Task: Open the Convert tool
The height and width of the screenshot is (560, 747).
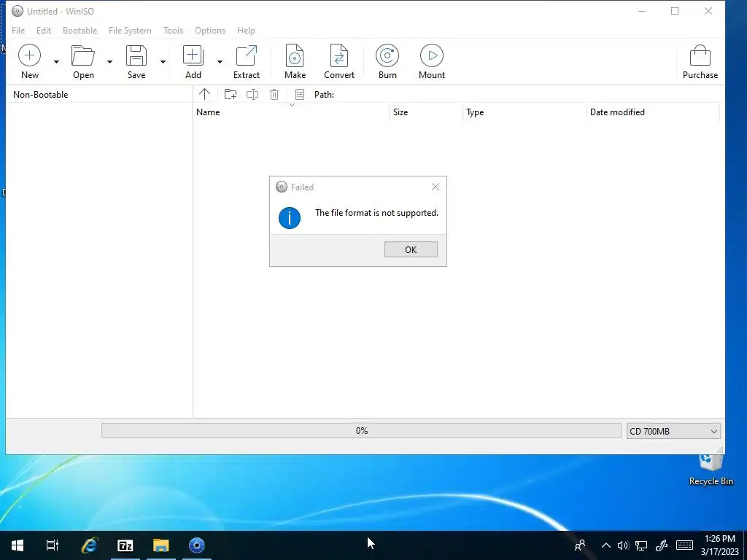Action: 339,55
